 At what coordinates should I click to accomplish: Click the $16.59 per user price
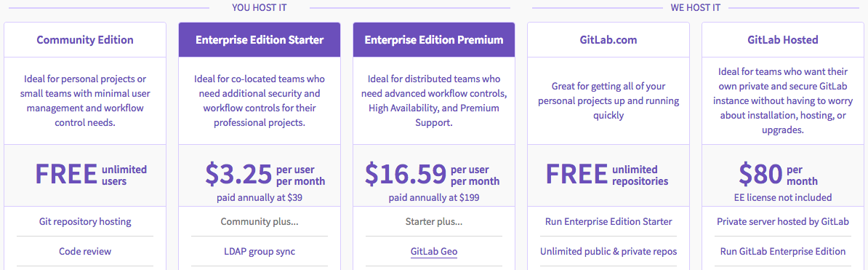point(433,174)
